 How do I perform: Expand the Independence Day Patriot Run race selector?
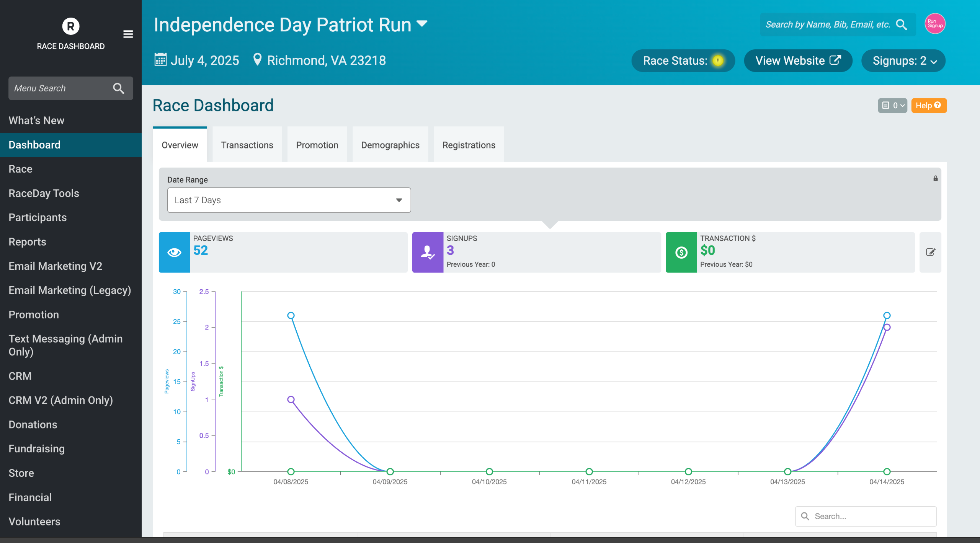[x=422, y=24]
